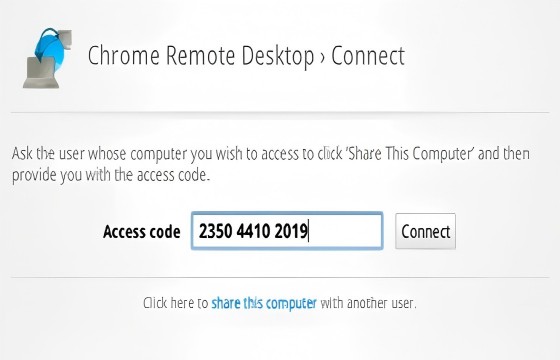Click the Access code label

coord(142,231)
